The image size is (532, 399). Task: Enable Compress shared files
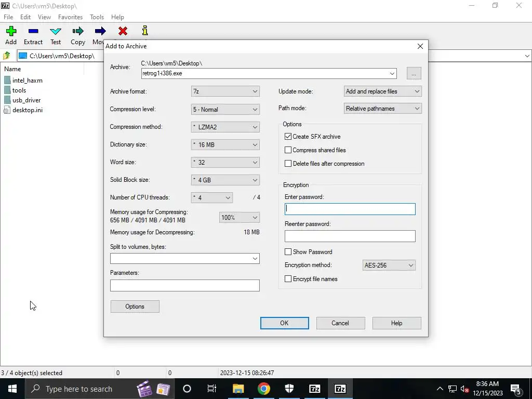point(288,150)
